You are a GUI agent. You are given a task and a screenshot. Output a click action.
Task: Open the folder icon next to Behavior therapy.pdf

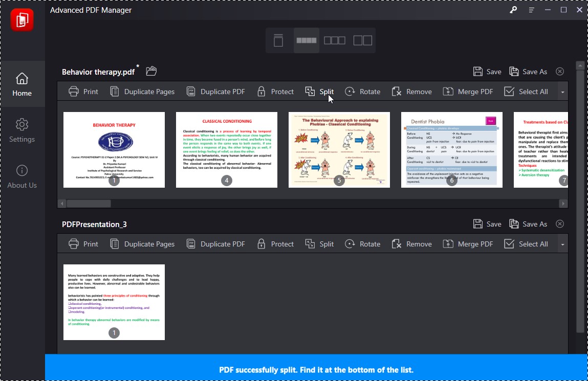(151, 71)
